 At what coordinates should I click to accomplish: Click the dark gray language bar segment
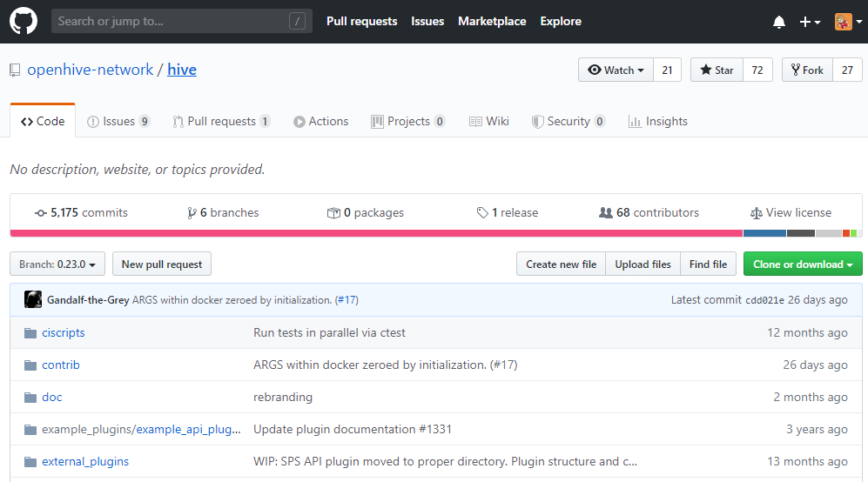[x=800, y=233]
